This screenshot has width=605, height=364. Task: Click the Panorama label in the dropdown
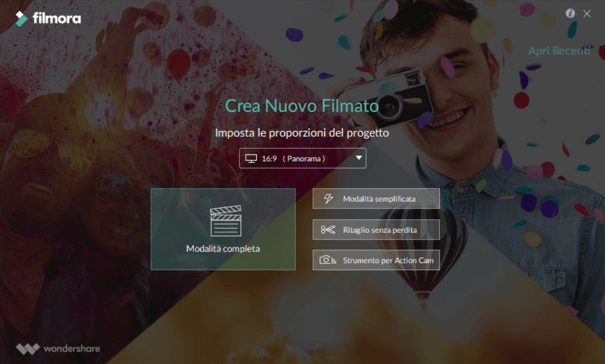304,158
